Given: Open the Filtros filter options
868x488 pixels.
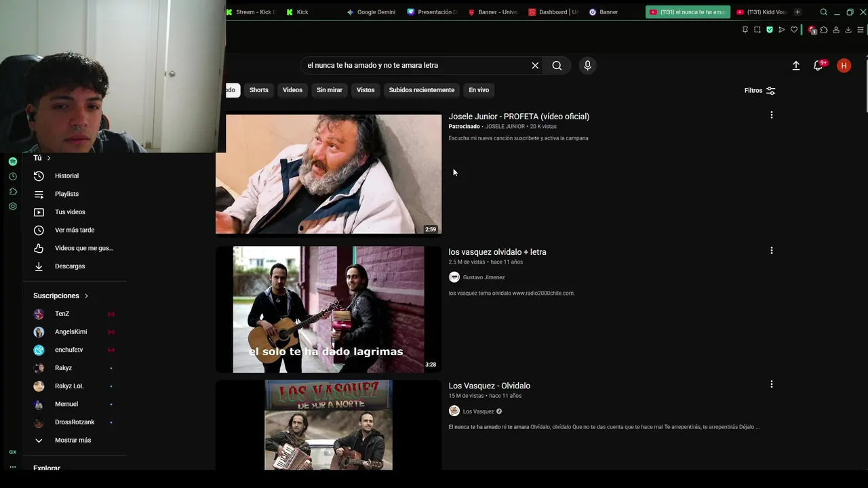Looking at the screenshot, I should [x=759, y=90].
